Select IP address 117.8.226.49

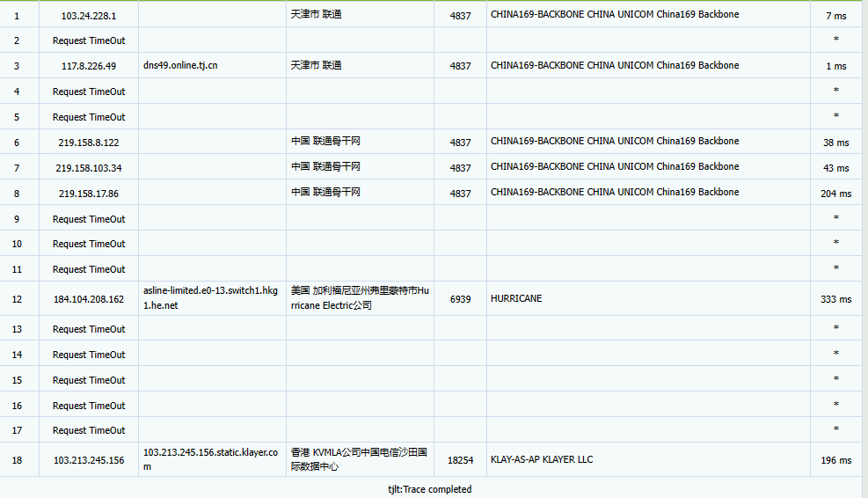(x=89, y=66)
